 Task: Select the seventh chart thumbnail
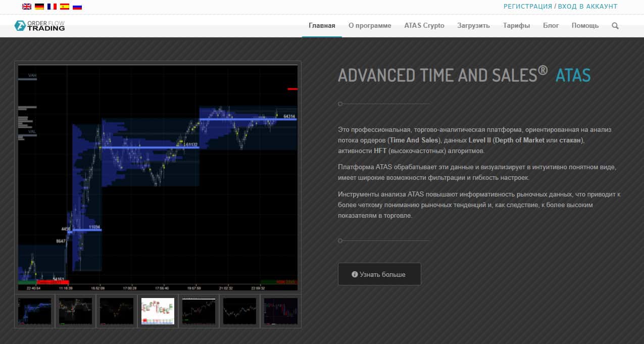coord(280,311)
